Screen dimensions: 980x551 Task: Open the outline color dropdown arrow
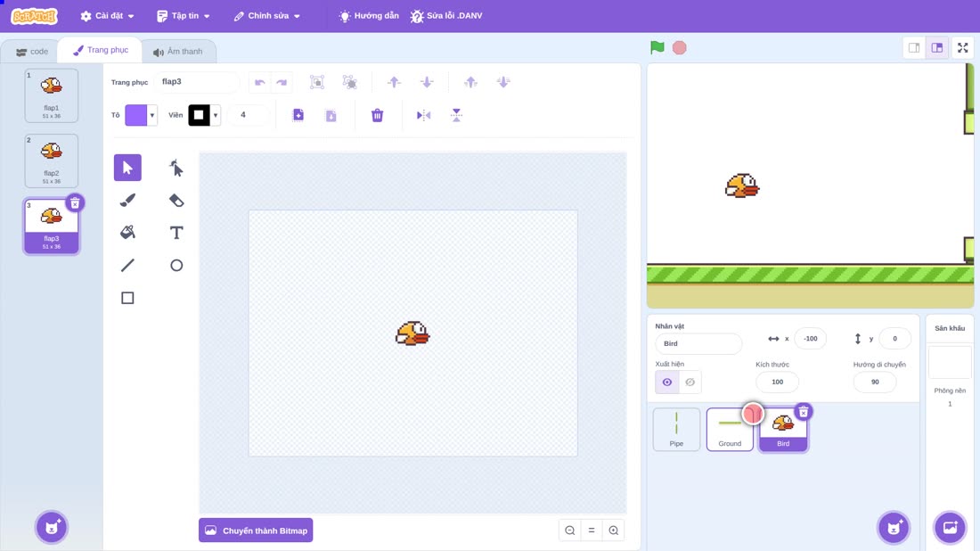click(216, 115)
